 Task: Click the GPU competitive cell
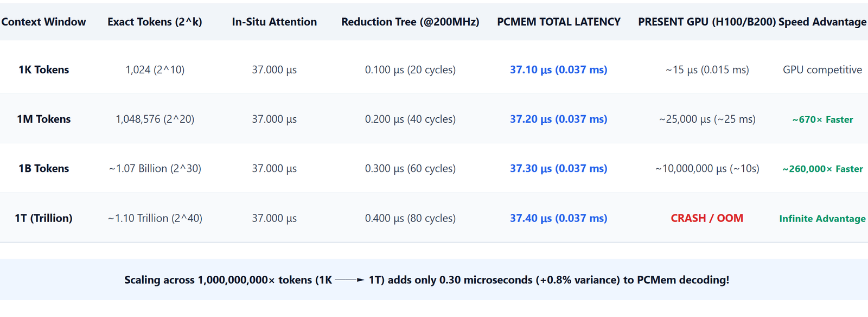click(822, 69)
